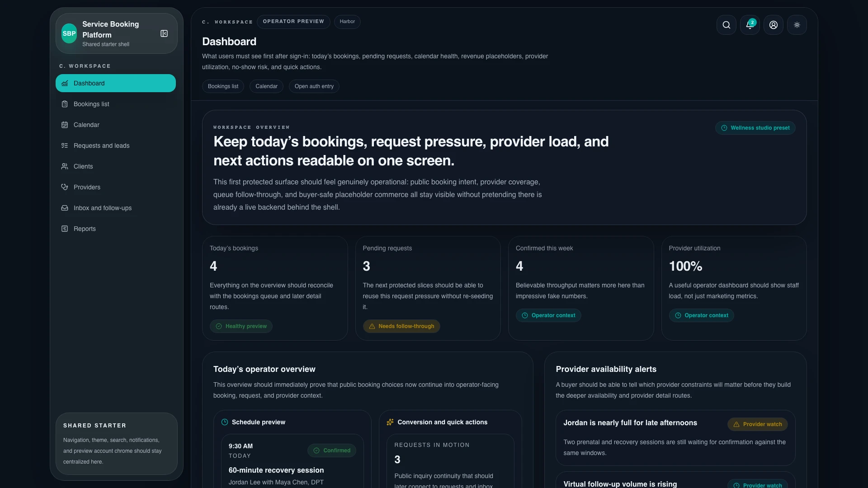Click Provider availability alerts heading
This screenshot has height=488, width=868.
(606, 369)
